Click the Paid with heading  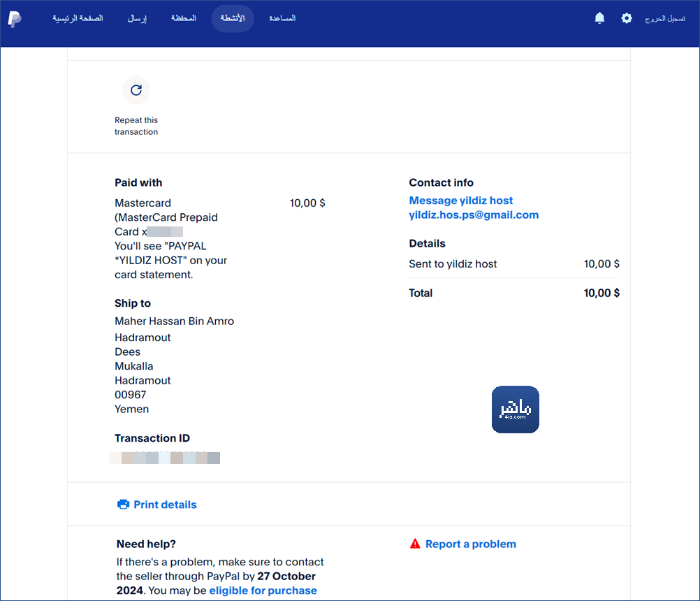[x=138, y=182]
